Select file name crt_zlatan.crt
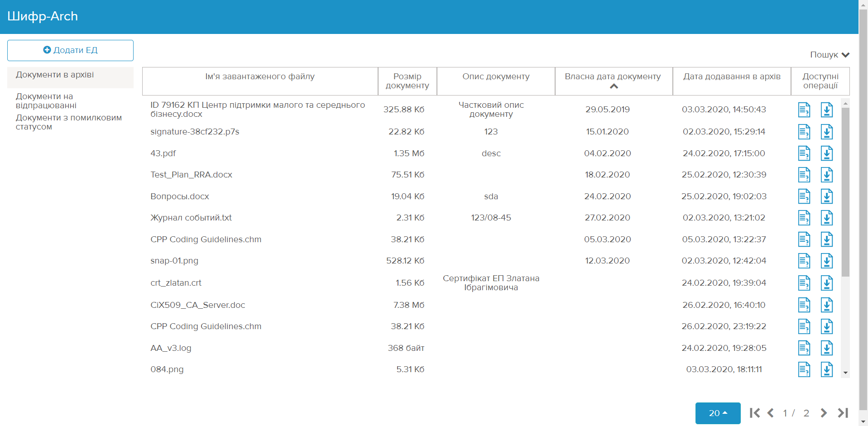 point(176,283)
